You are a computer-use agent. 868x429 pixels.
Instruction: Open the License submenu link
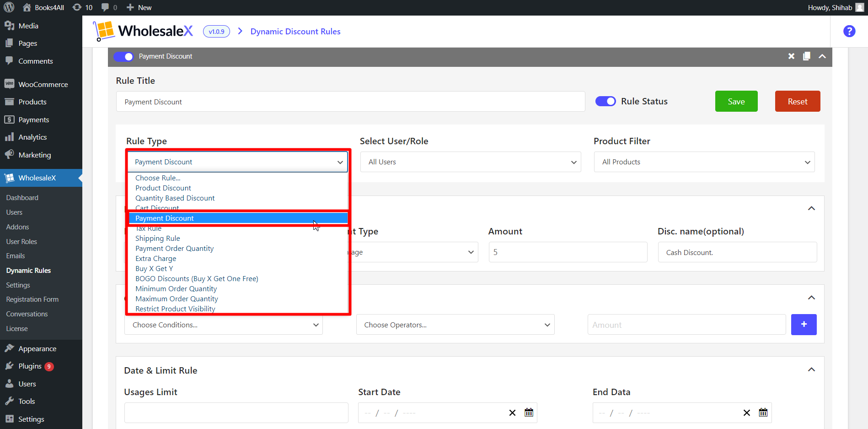click(x=17, y=328)
